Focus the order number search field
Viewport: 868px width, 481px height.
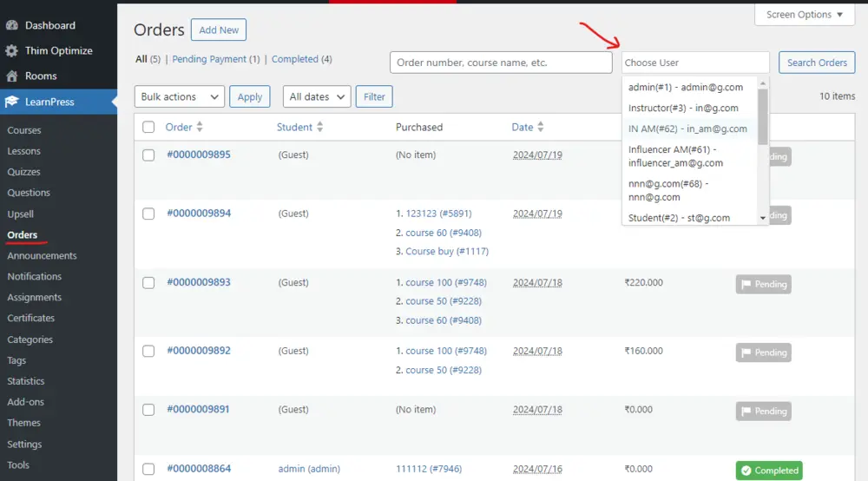501,63
